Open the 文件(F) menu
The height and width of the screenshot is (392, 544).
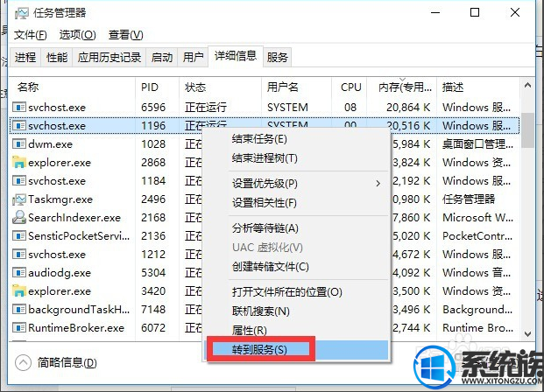pyautogui.click(x=31, y=35)
